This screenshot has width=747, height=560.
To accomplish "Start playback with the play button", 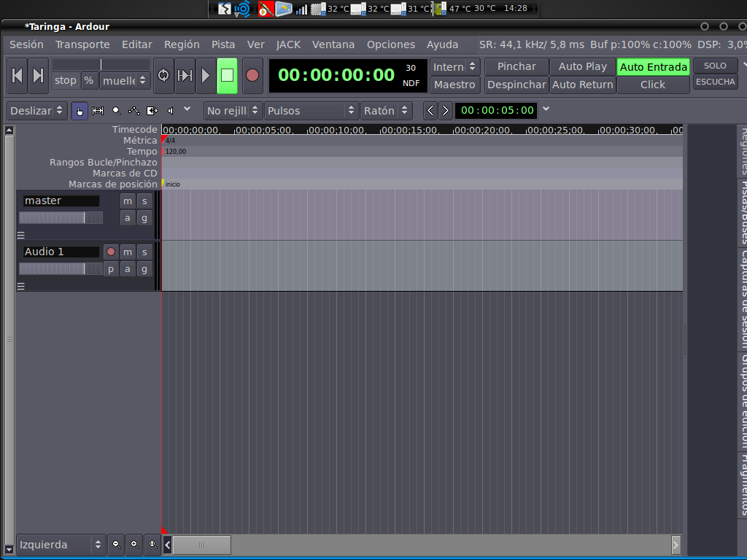I will point(206,76).
